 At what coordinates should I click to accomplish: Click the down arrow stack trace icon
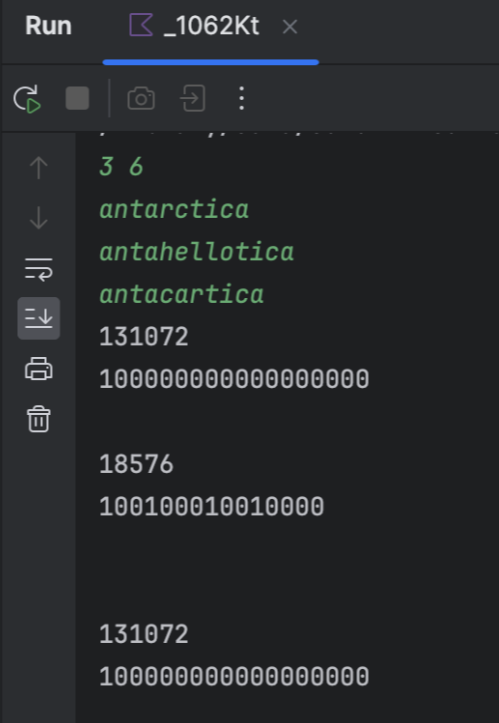[x=39, y=218]
